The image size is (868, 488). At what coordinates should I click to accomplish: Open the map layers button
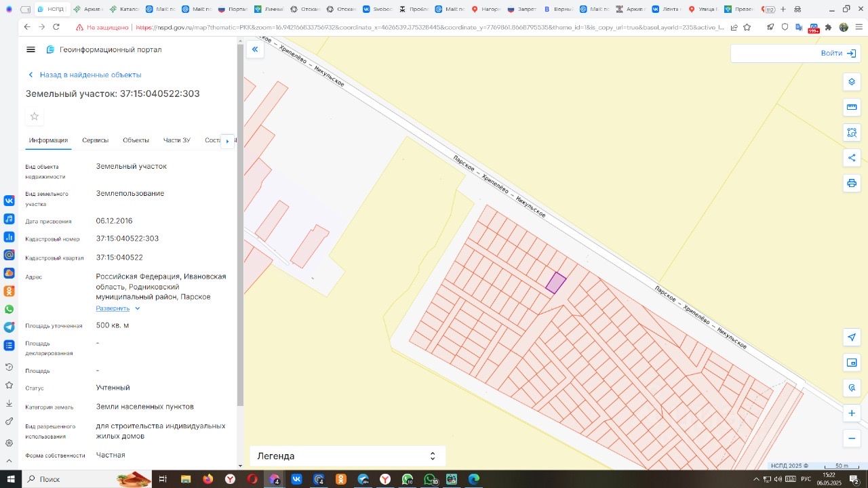pyautogui.click(x=852, y=82)
